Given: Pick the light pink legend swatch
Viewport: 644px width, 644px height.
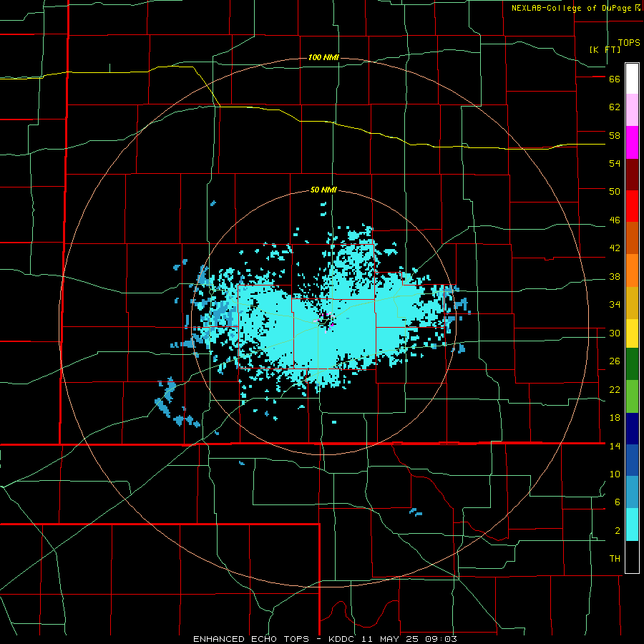Looking at the screenshot, I should pyautogui.click(x=632, y=109).
